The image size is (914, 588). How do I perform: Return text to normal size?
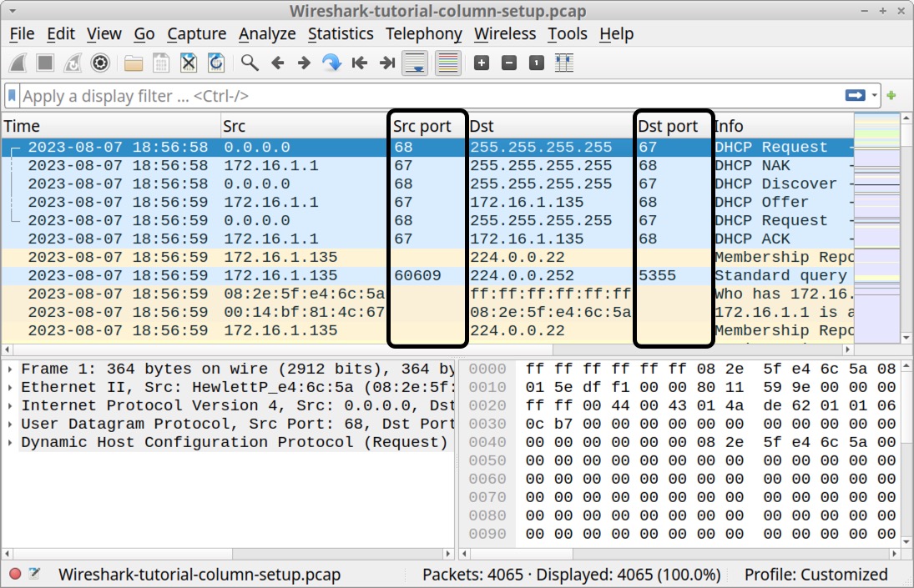537,63
